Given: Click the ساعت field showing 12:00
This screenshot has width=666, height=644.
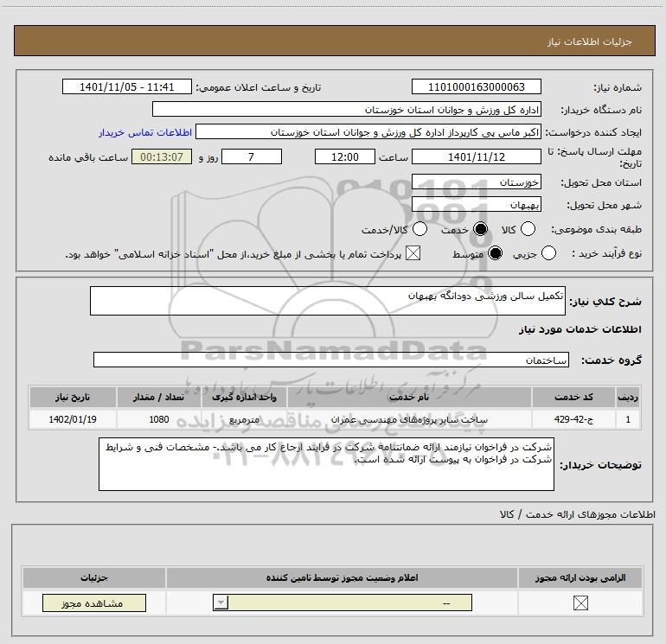Looking at the screenshot, I should click(x=345, y=156).
